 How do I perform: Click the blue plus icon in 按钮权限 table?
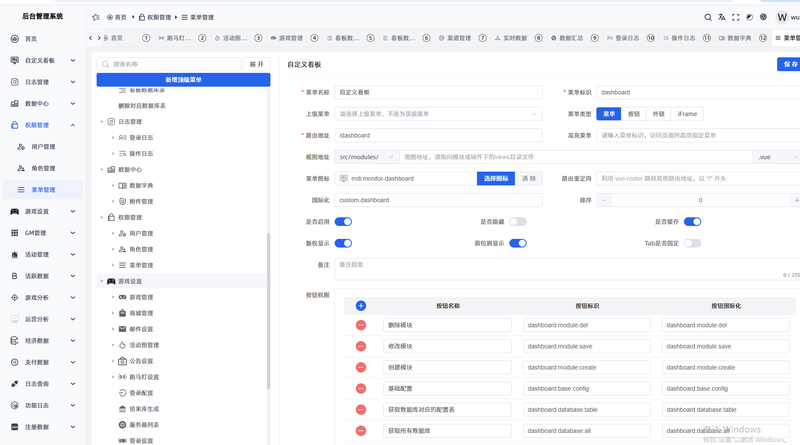360,306
